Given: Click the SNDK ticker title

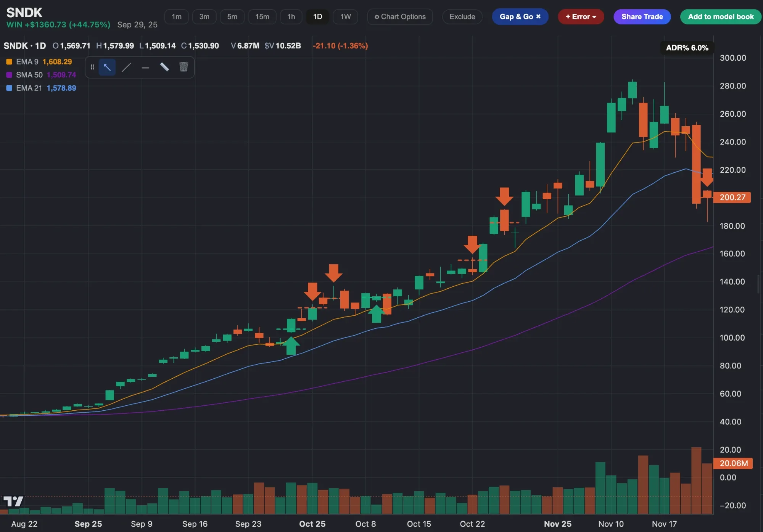Looking at the screenshot, I should tap(24, 13).
